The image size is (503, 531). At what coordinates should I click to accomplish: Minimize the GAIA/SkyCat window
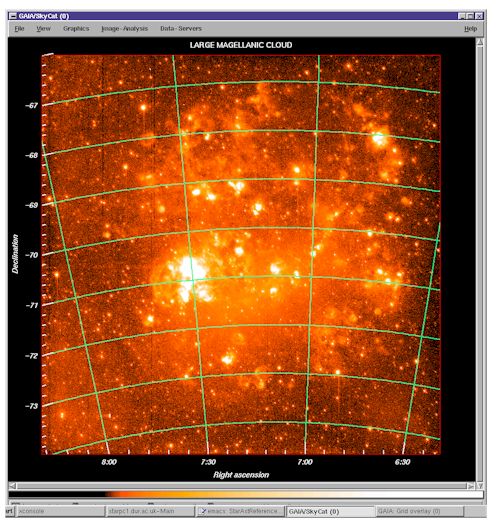pyautogui.click(x=462, y=16)
